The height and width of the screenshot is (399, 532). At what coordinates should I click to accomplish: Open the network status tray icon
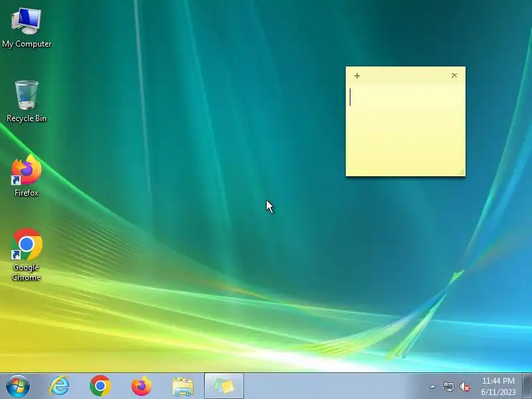pos(448,386)
